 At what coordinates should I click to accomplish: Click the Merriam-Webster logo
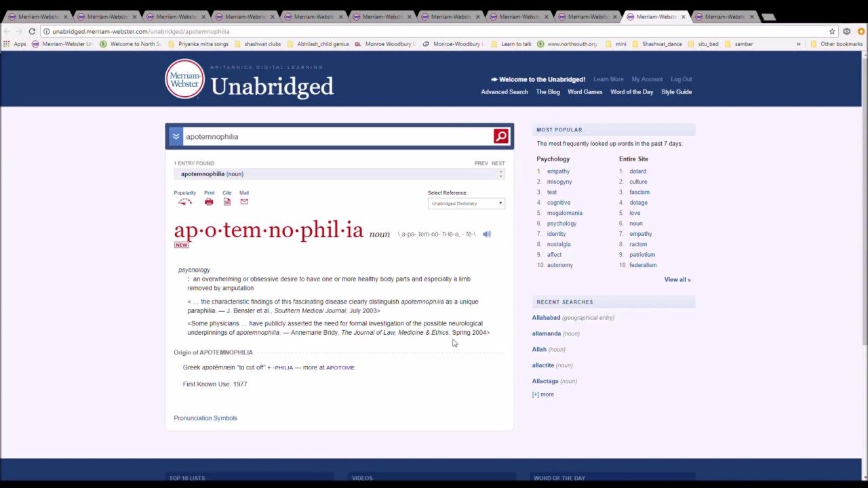pyautogui.click(x=184, y=79)
